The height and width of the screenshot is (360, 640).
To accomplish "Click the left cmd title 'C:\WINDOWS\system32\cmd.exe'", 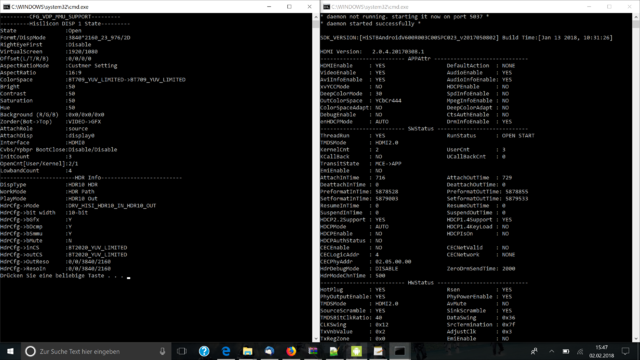I will [50, 7].
